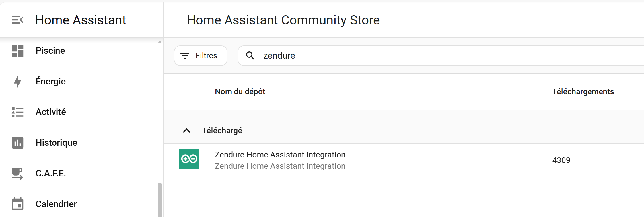
Task: Open the Piscine dashboard
Action: click(50, 51)
